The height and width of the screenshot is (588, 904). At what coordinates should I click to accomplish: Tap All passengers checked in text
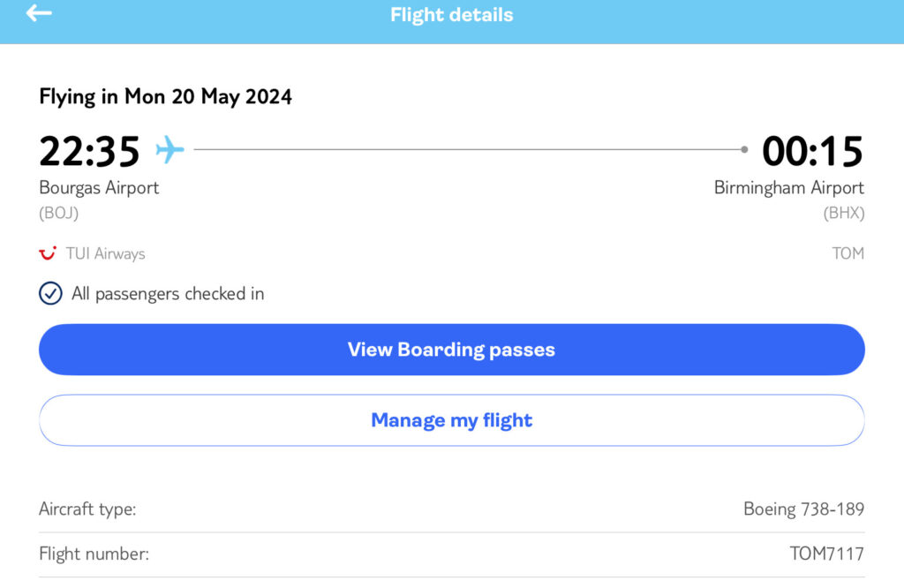[x=168, y=294]
